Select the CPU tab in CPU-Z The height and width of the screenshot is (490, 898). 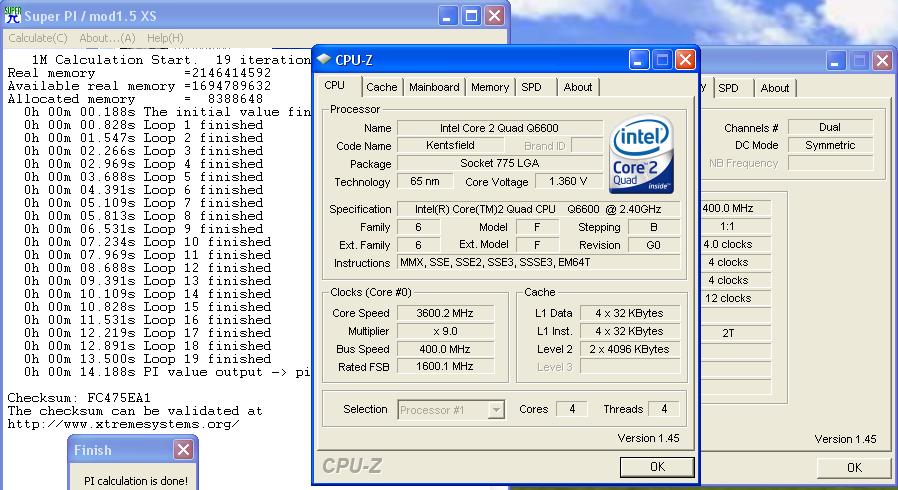tap(334, 85)
